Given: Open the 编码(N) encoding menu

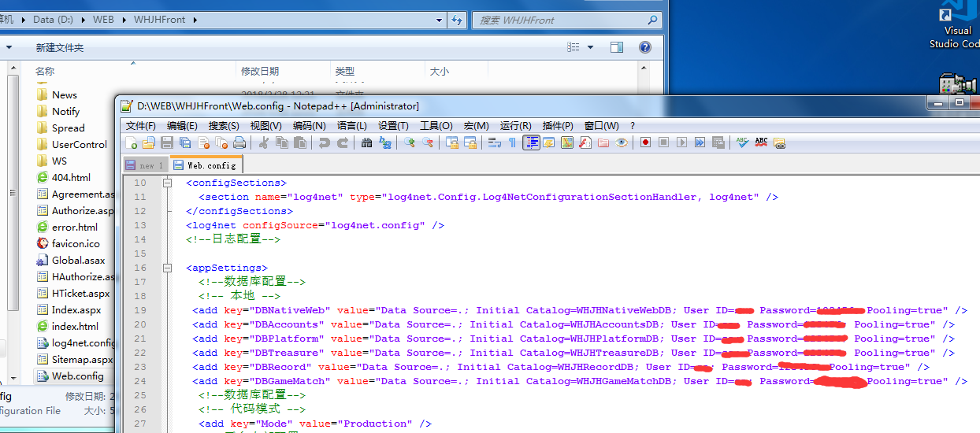Looking at the screenshot, I should 309,125.
